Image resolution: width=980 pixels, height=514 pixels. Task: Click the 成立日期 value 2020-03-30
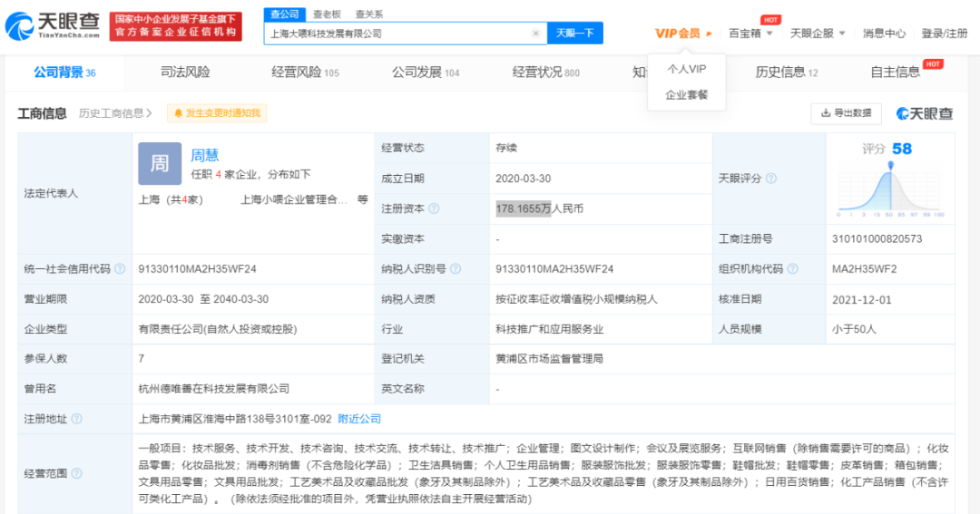pos(524,179)
